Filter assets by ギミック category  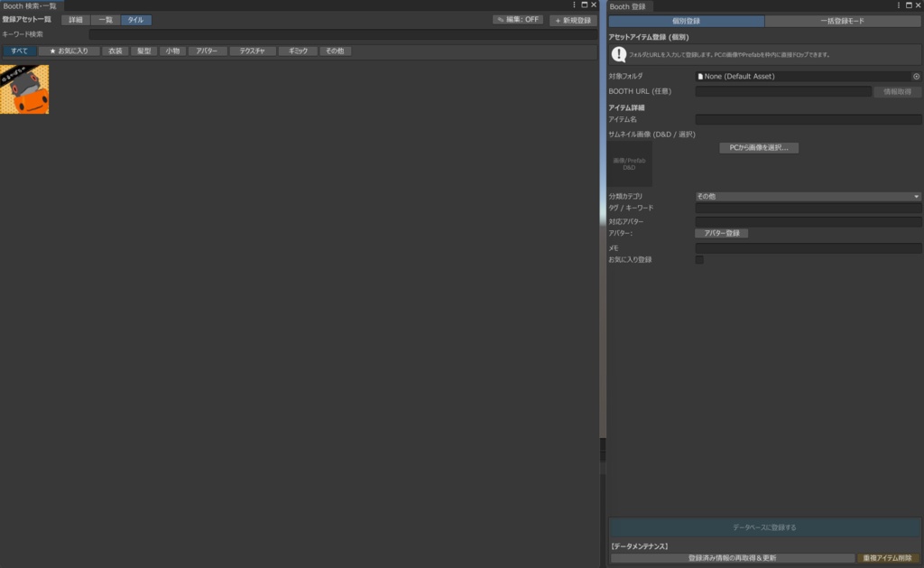[298, 51]
